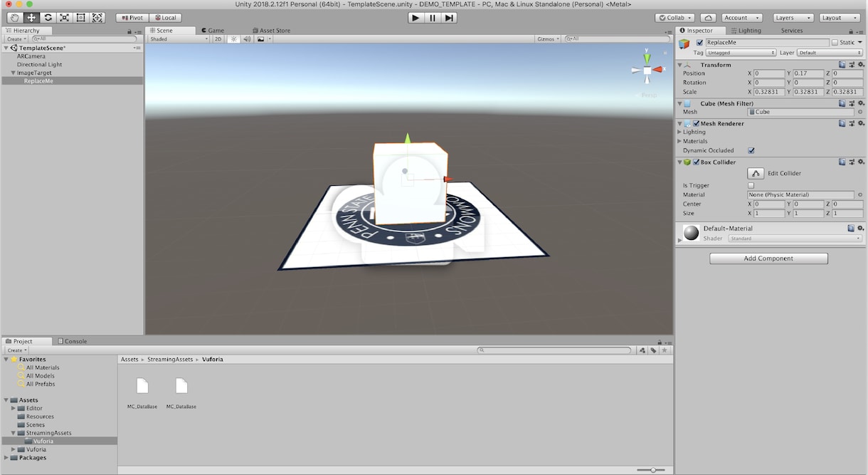This screenshot has width=868, height=475.
Task: Click the Mesh object picker circle
Action: (x=860, y=112)
